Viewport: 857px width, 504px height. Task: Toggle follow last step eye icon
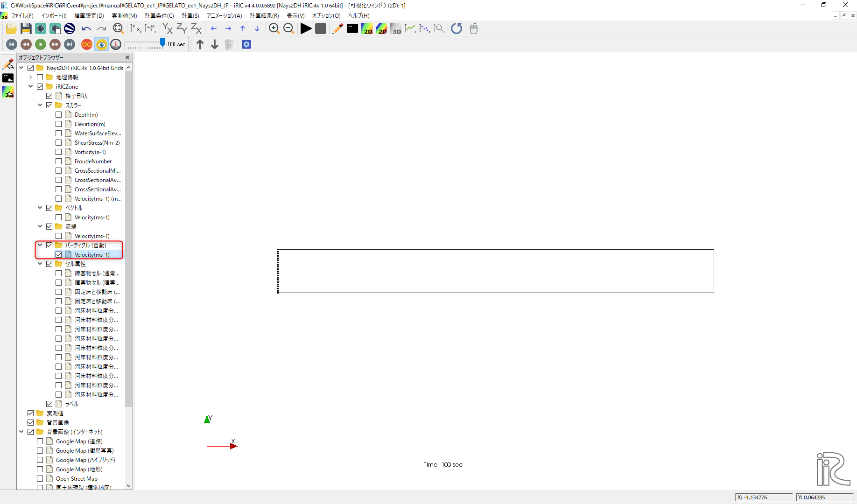click(101, 44)
